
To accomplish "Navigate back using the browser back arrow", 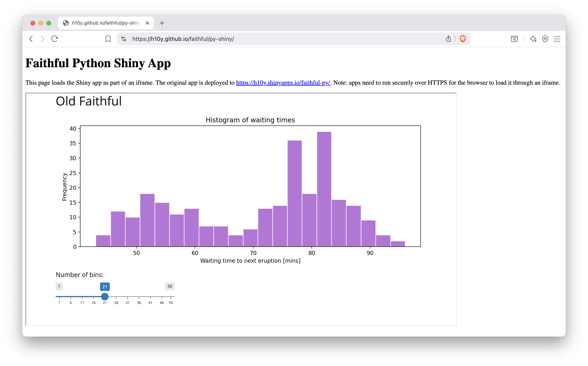I will (x=31, y=39).
